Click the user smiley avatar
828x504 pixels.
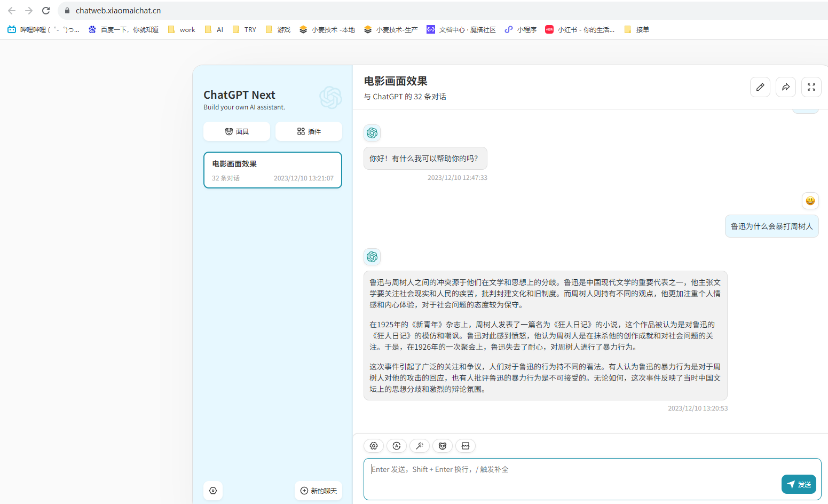tap(810, 201)
